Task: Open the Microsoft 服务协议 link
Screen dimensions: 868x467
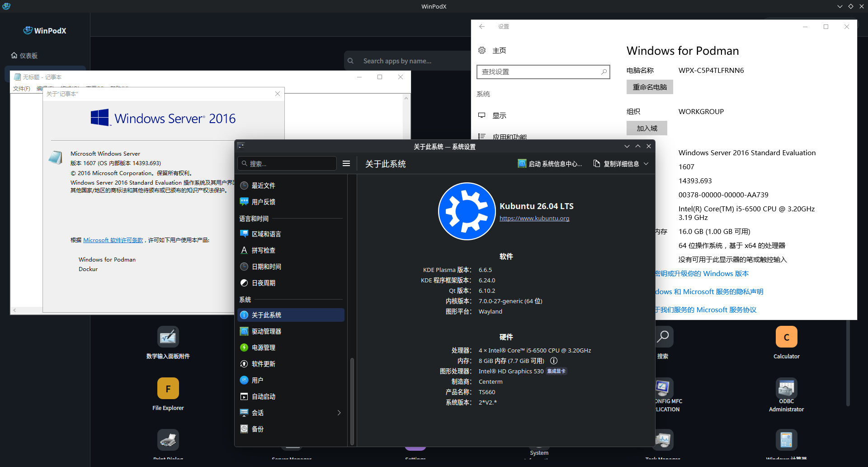Action: click(x=706, y=310)
